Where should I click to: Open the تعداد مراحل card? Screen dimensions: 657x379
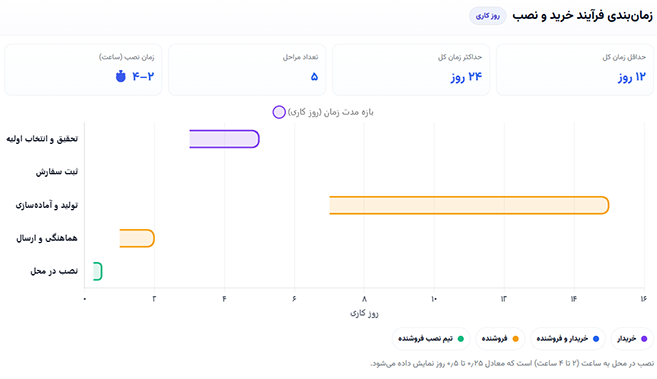coord(247,70)
